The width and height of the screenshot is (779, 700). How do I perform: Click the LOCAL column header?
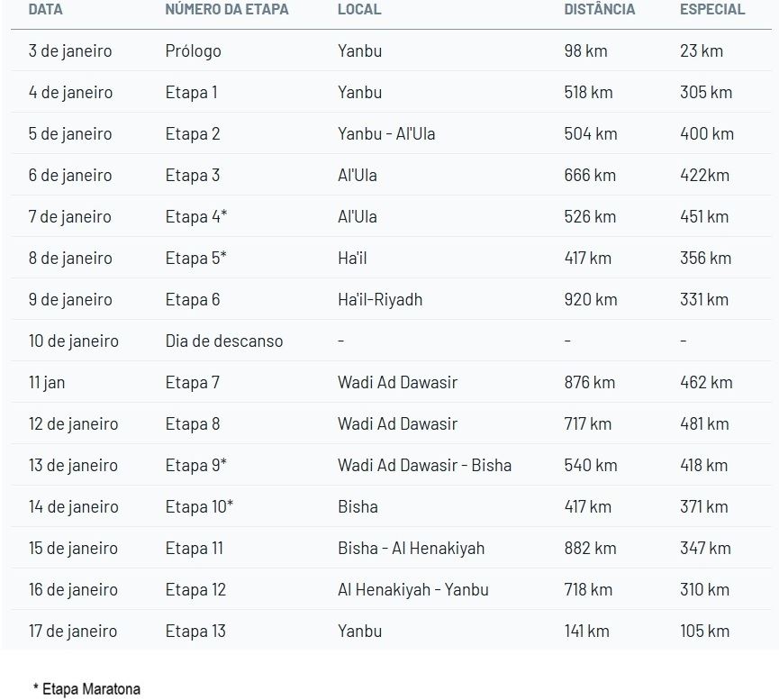pyautogui.click(x=359, y=10)
